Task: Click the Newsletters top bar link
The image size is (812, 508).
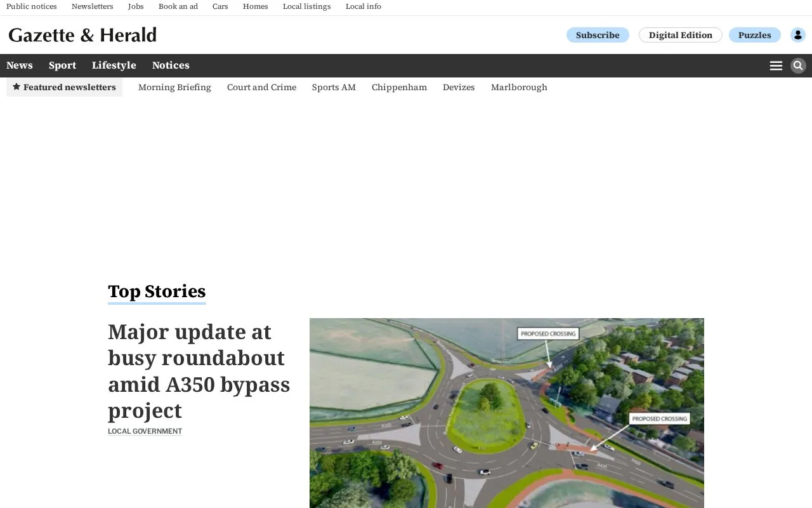Action: (x=93, y=6)
